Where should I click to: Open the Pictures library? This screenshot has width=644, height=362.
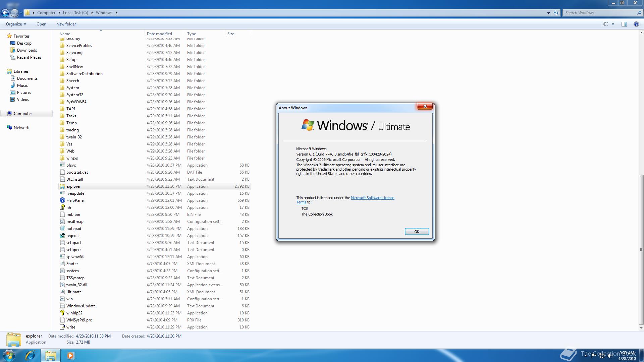tap(24, 93)
